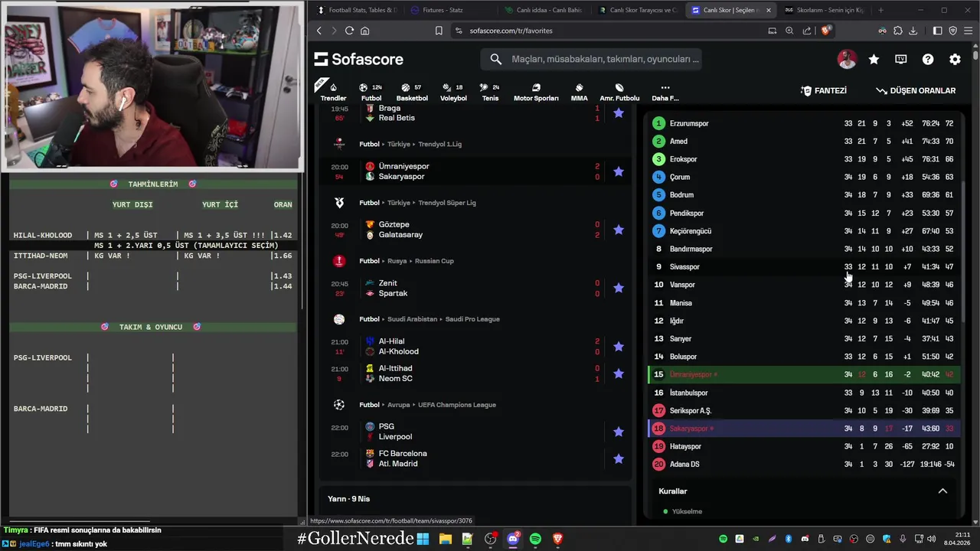This screenshot has width=980, height=551.
Task: Expand the Daha Fazla sports menu
Action: pos(665,92)
